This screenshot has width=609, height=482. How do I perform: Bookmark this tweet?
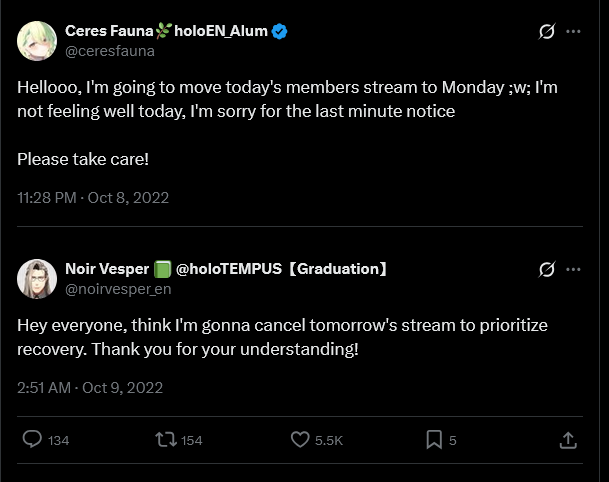pyautogui.click(x=434, y=439)
